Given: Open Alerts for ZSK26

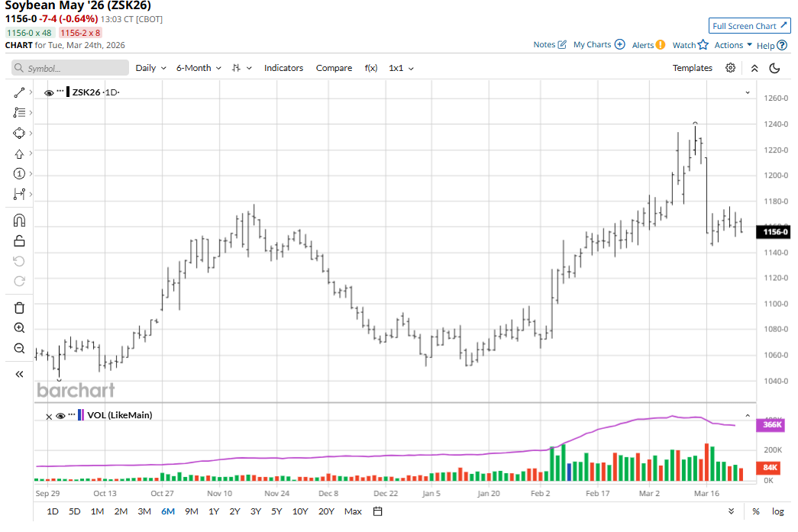Looking at the screenshot, I should (x=648, y=45).
